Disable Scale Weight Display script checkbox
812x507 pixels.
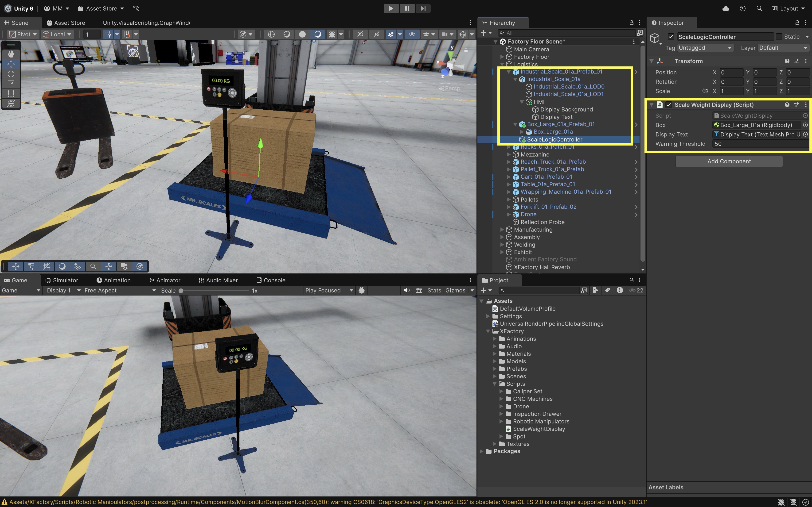669,105
